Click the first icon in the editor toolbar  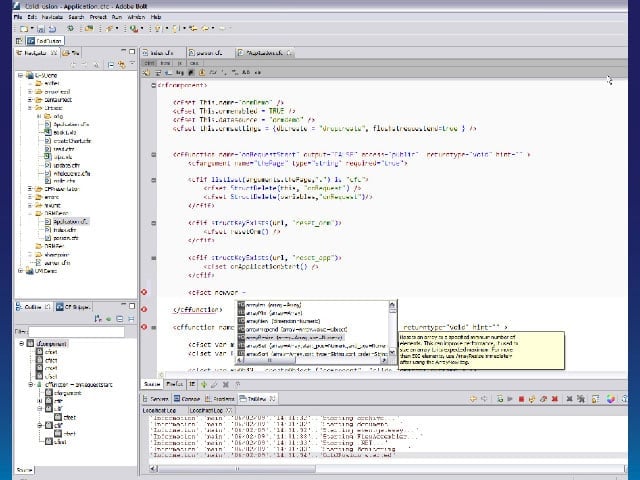(x=147, y=73)
